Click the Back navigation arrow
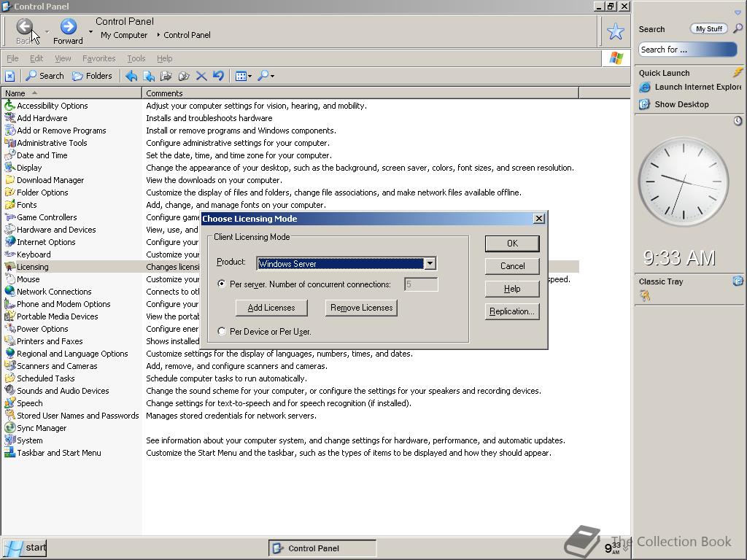The height and width of the screenshot is (560, 747). [24, 27]
